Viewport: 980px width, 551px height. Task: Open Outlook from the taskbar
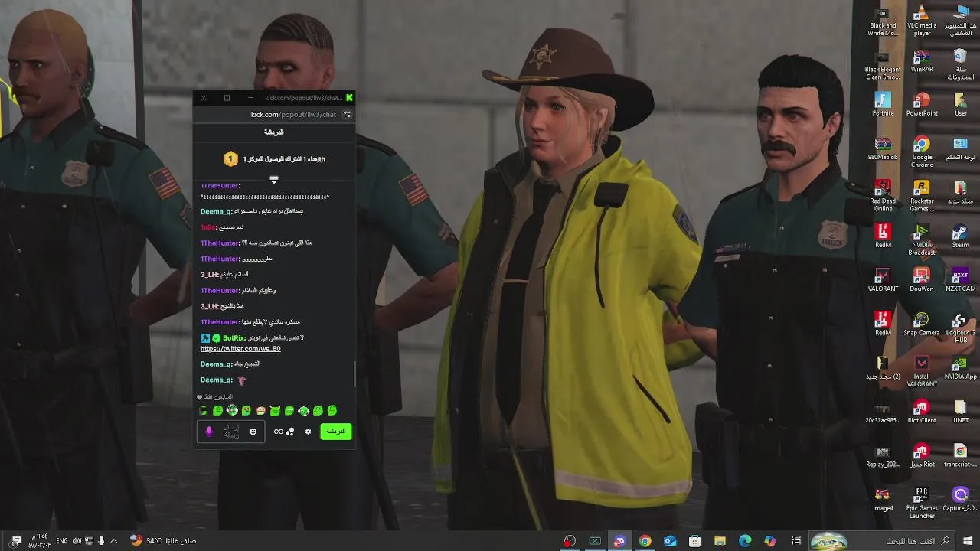click(x=670, y=541)
